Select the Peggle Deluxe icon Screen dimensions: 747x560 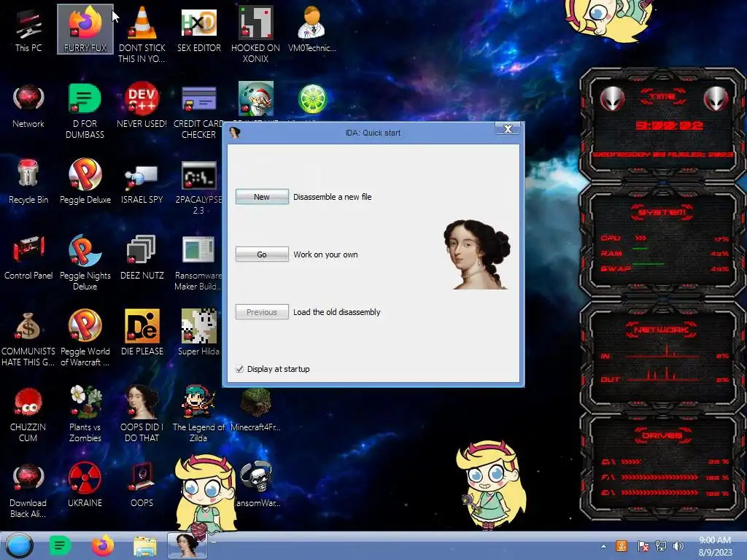85,182
